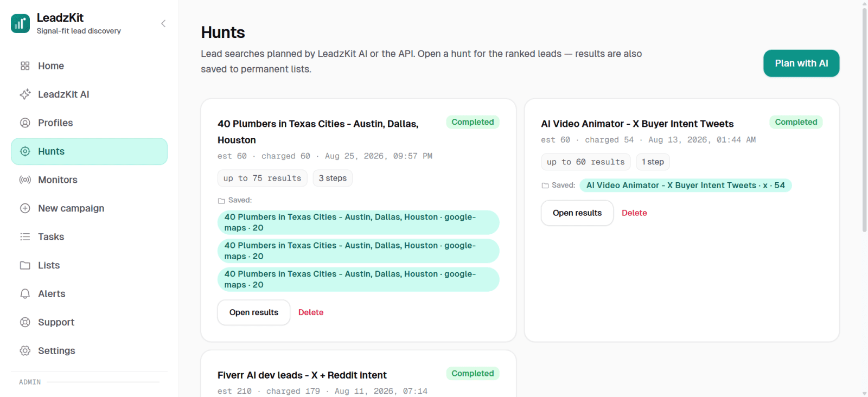
Task: Open the Profiles section
Action: [89, 123]
